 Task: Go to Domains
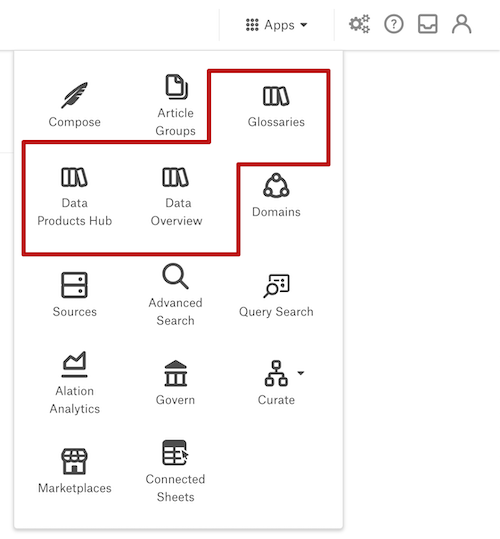[x=276, y=195]
